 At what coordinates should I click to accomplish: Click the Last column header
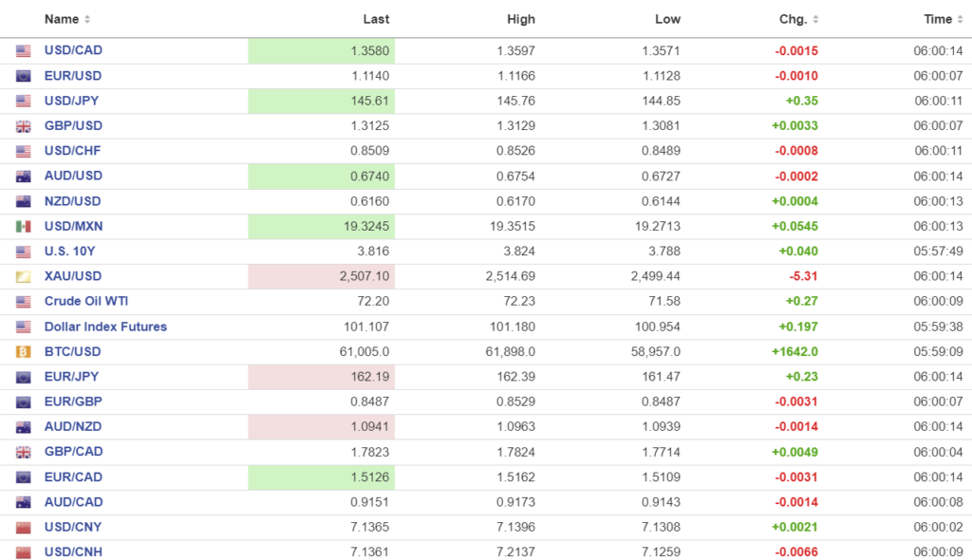376,19
